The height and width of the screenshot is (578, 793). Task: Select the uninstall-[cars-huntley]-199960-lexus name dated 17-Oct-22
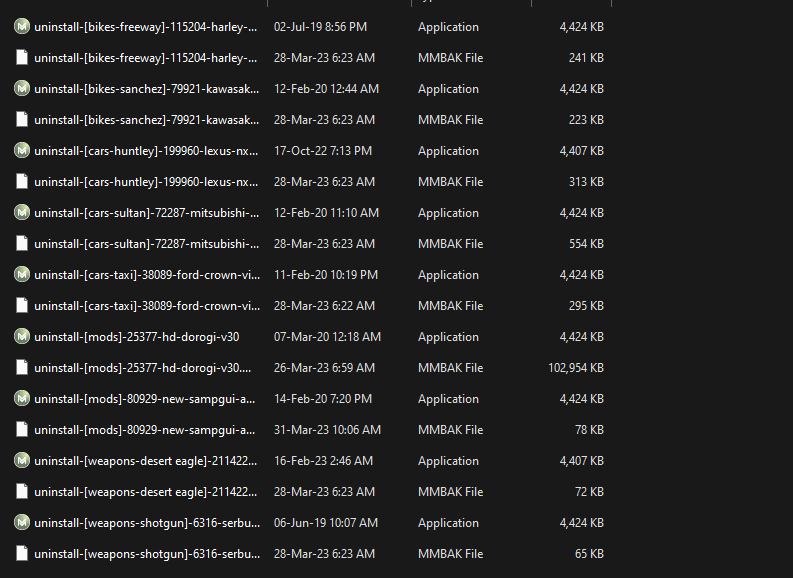(146, 151)
